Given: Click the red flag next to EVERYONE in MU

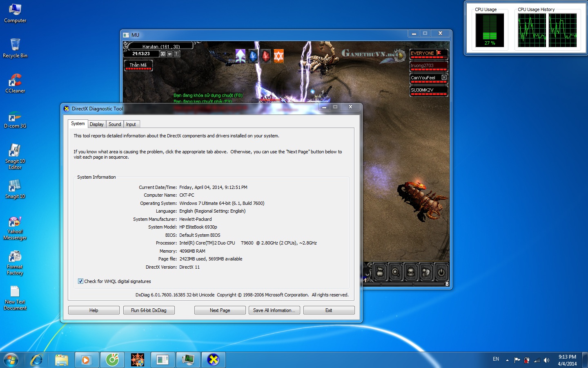Looking at the screenshot, I should tap(439, 53).
